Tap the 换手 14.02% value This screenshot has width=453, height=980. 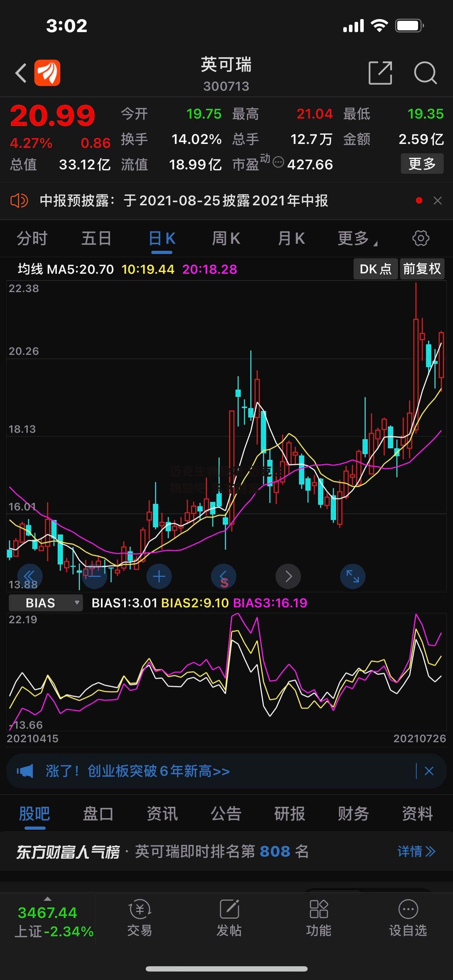pyautogui.click(x=197, y=139)
